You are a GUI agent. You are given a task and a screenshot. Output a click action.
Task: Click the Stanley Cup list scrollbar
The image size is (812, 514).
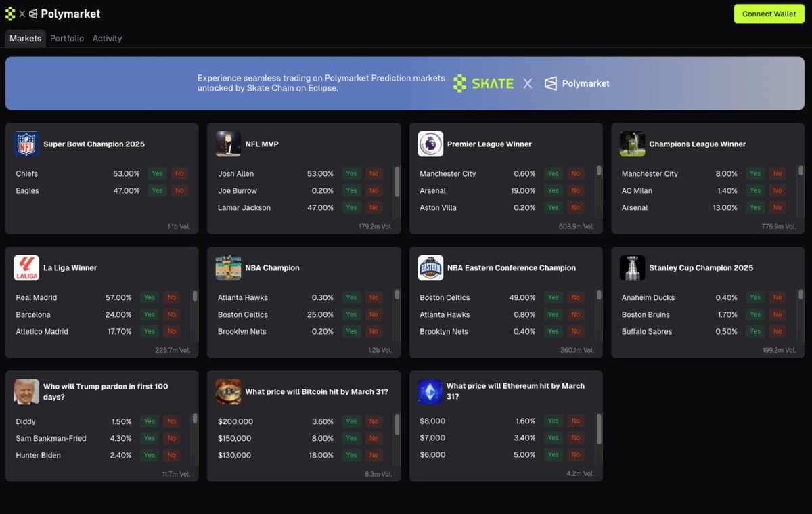pyautogui.click(x=801, y=295)
